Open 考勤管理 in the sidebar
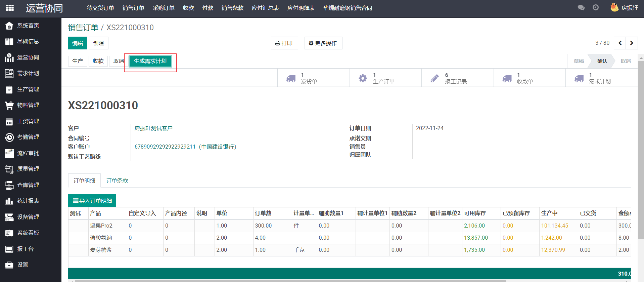The height and width of the screenshot is (282, 644). (x=28, y=137)
